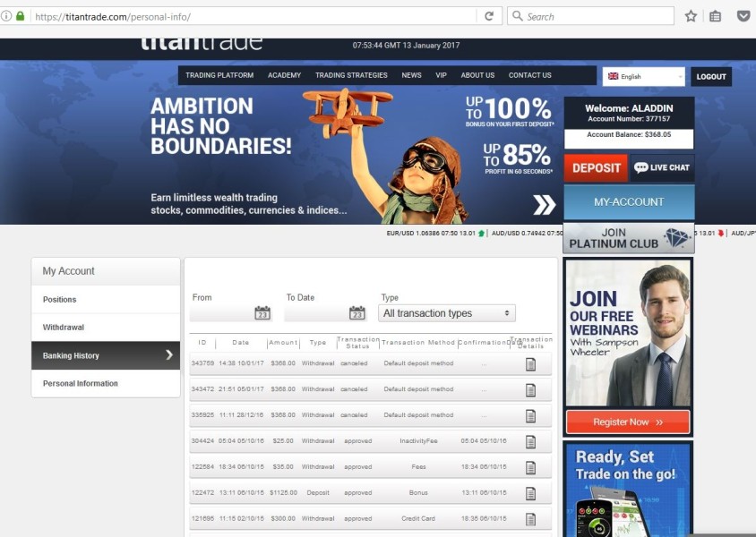Go to the Academy menu item

point(284,75)
